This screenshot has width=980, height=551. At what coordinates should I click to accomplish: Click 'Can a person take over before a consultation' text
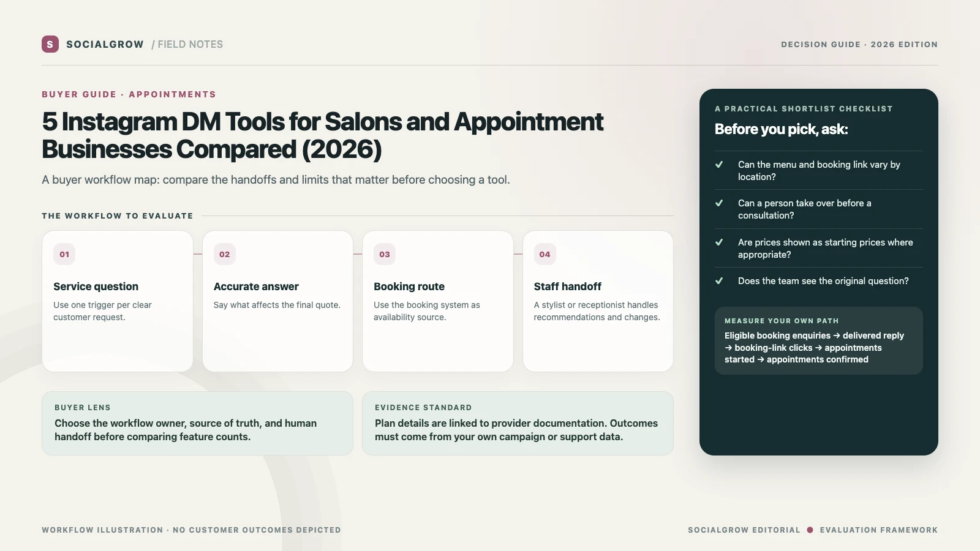804,209
